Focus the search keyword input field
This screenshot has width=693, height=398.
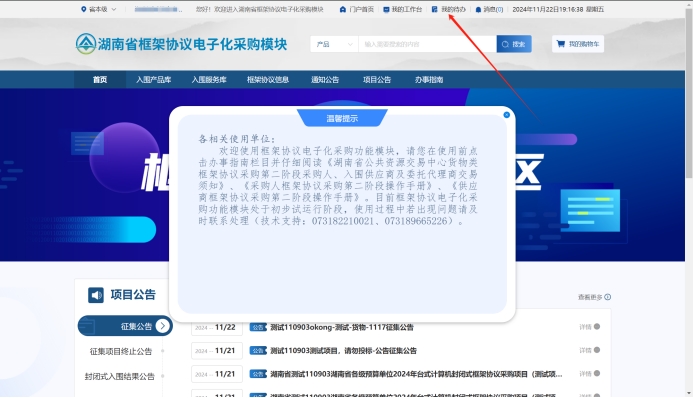click(x=427, y=44)
